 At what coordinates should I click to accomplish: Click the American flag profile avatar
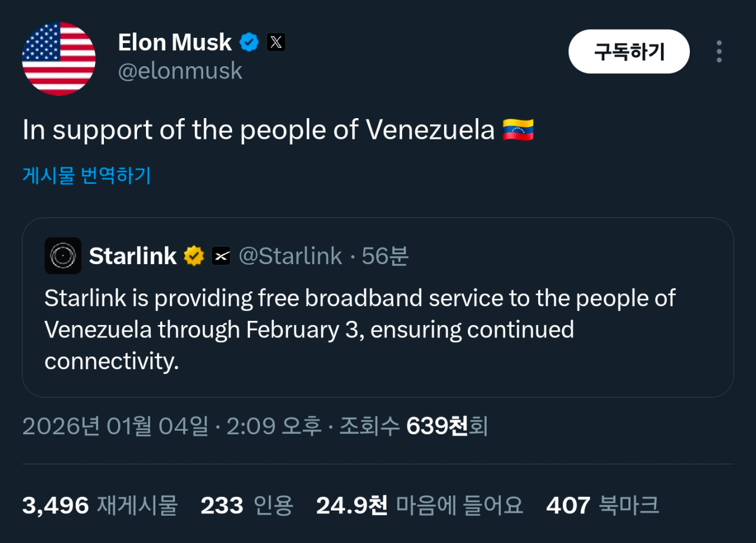[x=58, y=58]
